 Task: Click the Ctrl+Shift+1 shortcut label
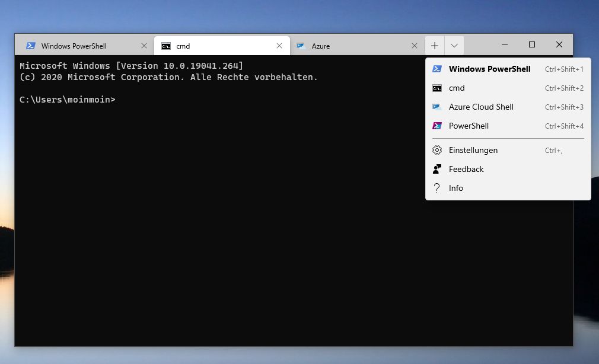click(x=564, y=69)
